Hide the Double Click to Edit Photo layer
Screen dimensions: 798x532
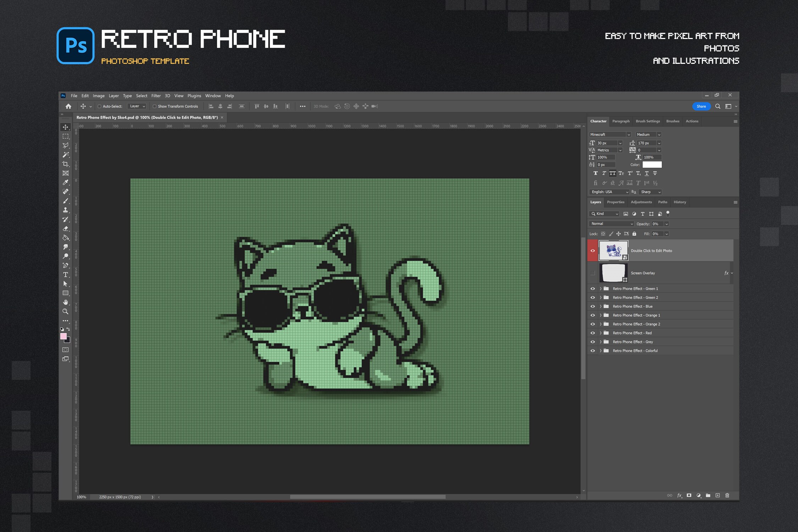[593, 250]
